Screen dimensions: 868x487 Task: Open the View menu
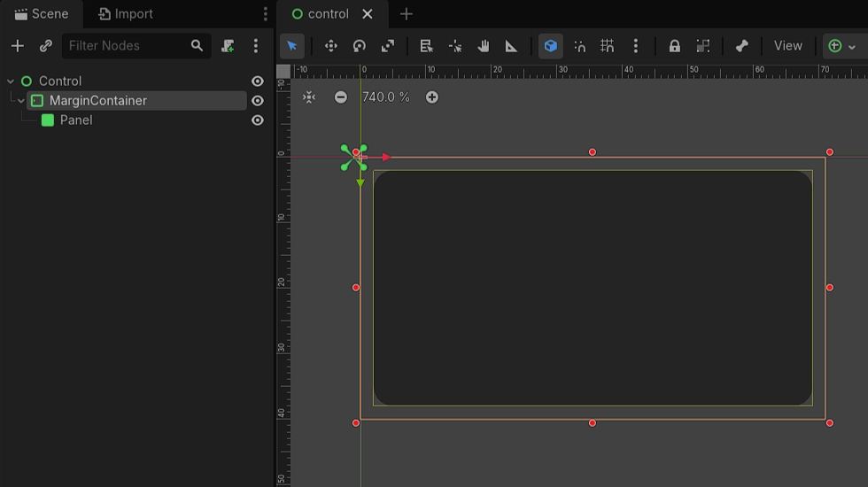[x=787, y=46]
